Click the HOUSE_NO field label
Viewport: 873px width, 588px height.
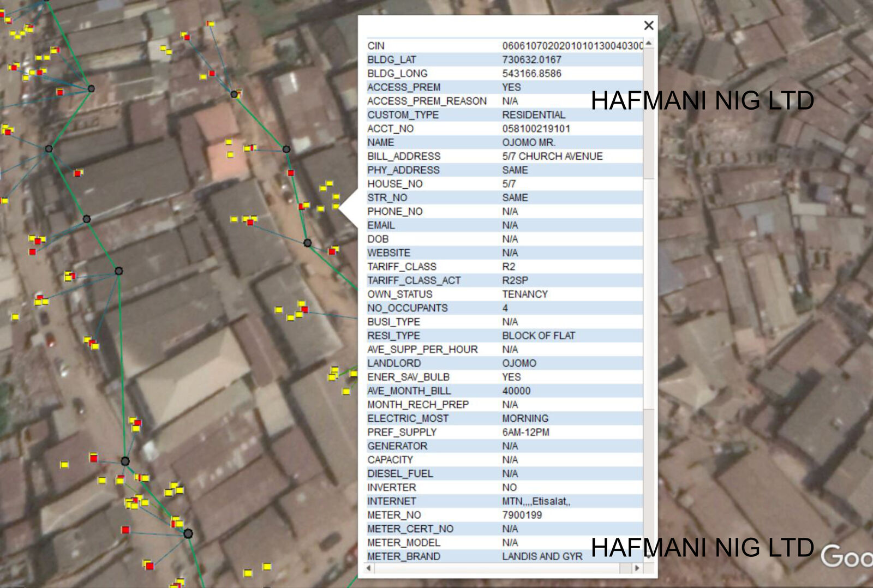click(394, 184)
